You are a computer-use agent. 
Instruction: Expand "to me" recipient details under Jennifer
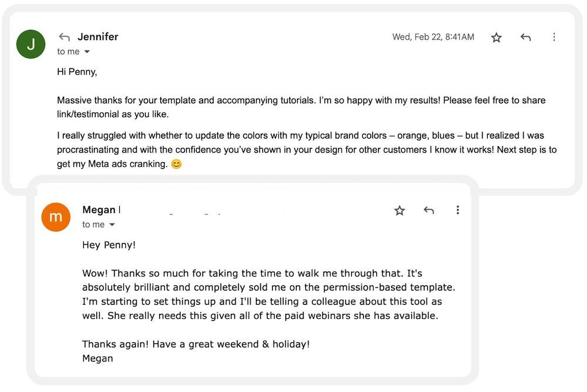[x=87, y=52]
